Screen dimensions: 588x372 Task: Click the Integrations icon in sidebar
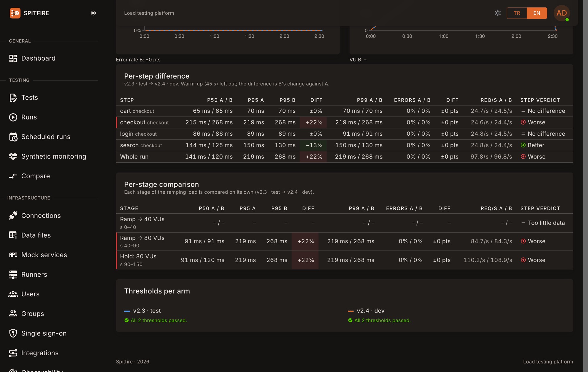(13, 353)
